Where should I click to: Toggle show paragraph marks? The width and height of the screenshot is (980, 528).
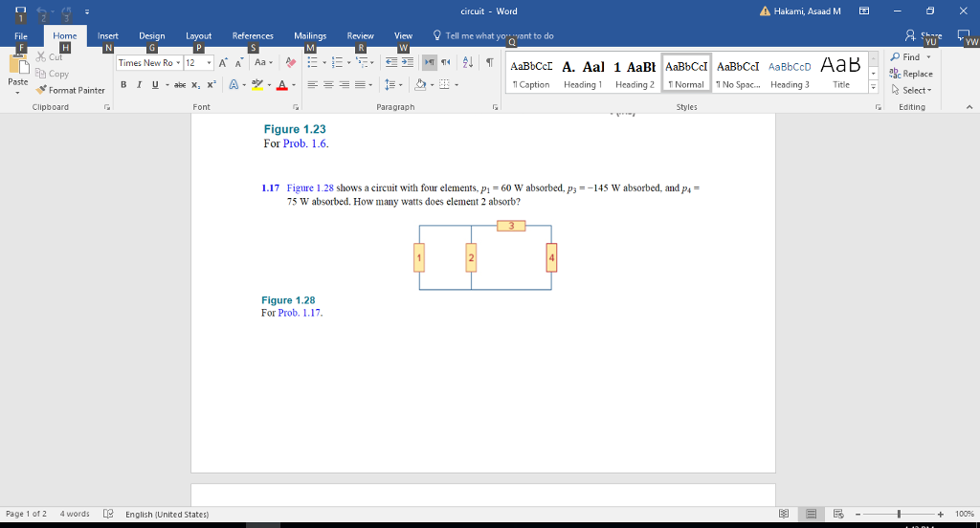[489, 63]
